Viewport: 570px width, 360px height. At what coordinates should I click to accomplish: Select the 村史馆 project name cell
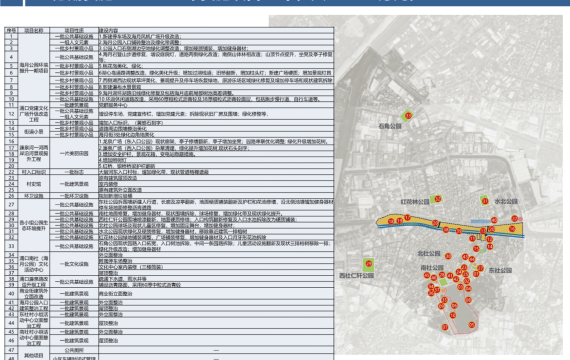click(x=34, y=184)
